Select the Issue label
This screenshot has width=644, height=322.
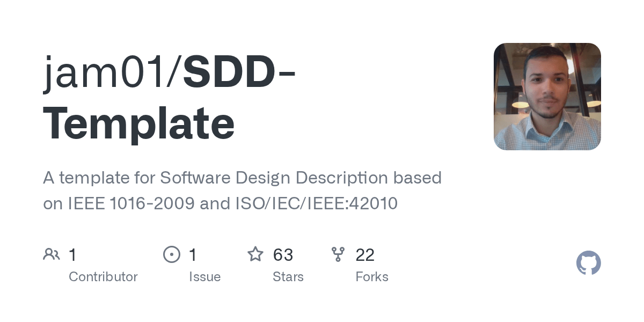205,277
